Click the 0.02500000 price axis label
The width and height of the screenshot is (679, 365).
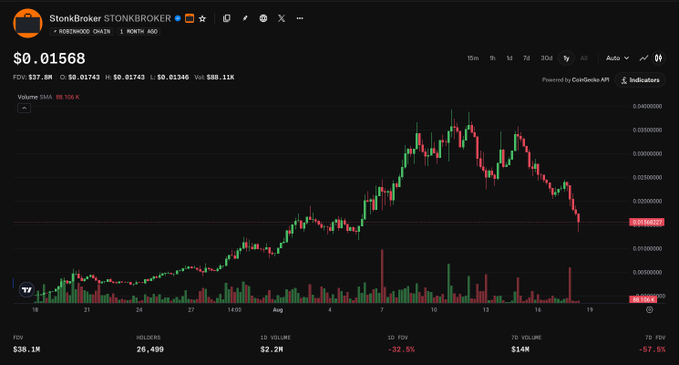[x=647, y=178]
